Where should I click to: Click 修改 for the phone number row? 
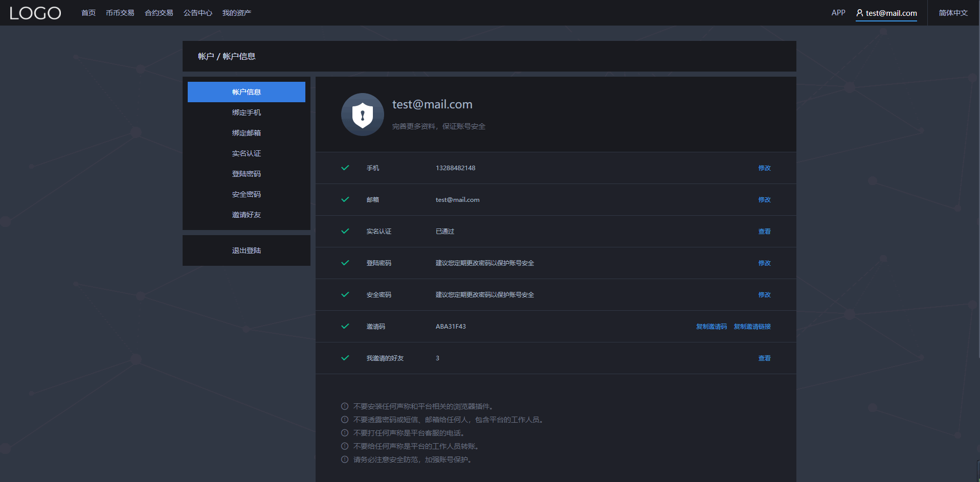click(x=764, y=168)
